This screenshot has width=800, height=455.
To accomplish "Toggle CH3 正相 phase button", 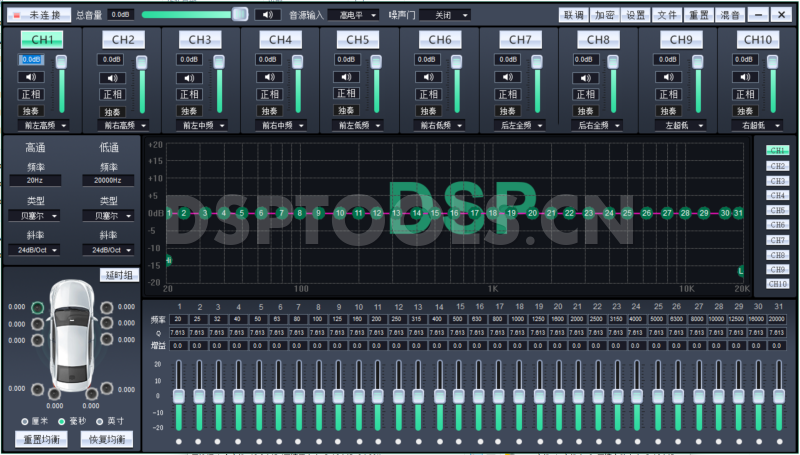I will coord(192,94).
